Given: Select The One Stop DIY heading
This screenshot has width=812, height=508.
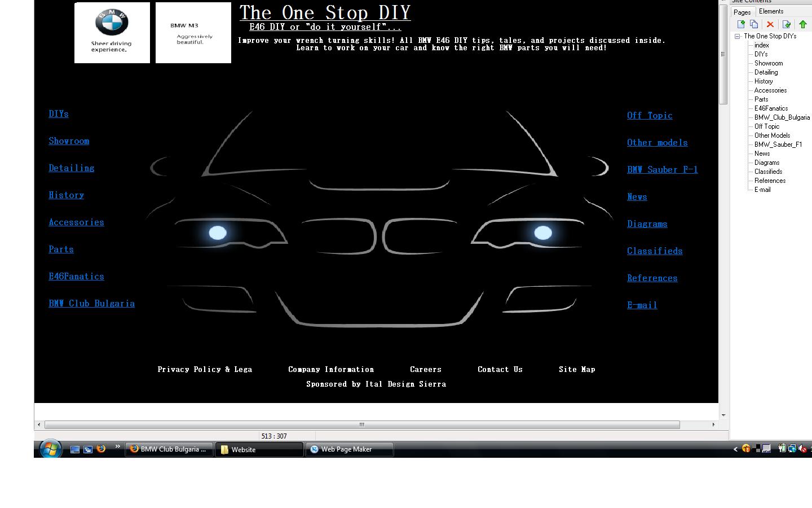Looking at the screenshot, I should pyautogui.click(x=325, y=12).
